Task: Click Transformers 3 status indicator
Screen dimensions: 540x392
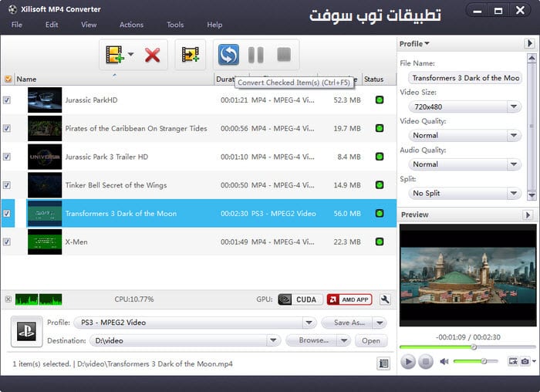Action: click(380, 213)
